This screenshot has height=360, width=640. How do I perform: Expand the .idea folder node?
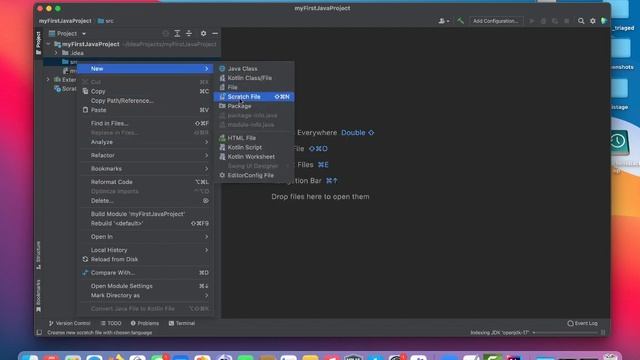click(56, 53)
